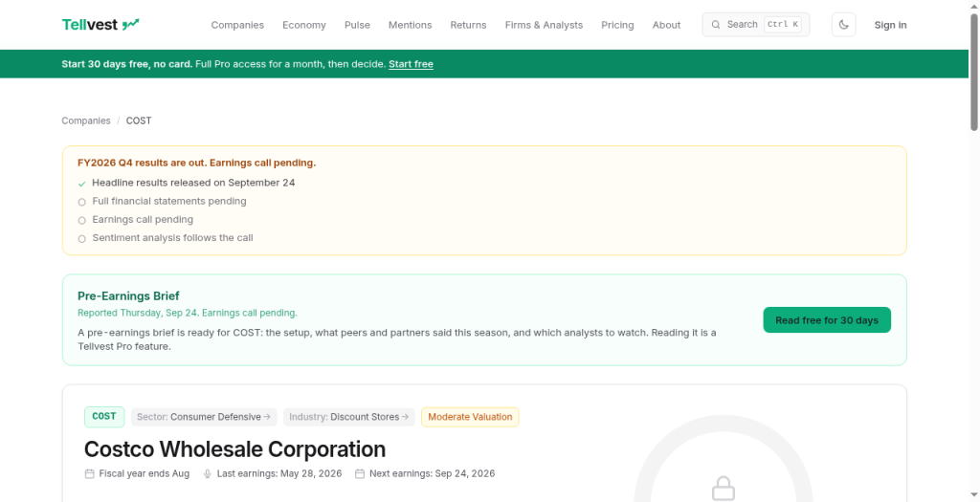Screen dimensions: 980x502
Task: Go to the Pricing page
Action: pos(617,25)
